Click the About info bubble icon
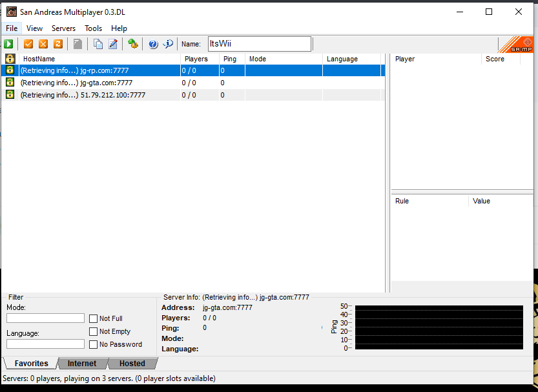This screenshot has width=538, height=392. pyautogui.click(x=168, y=44)
